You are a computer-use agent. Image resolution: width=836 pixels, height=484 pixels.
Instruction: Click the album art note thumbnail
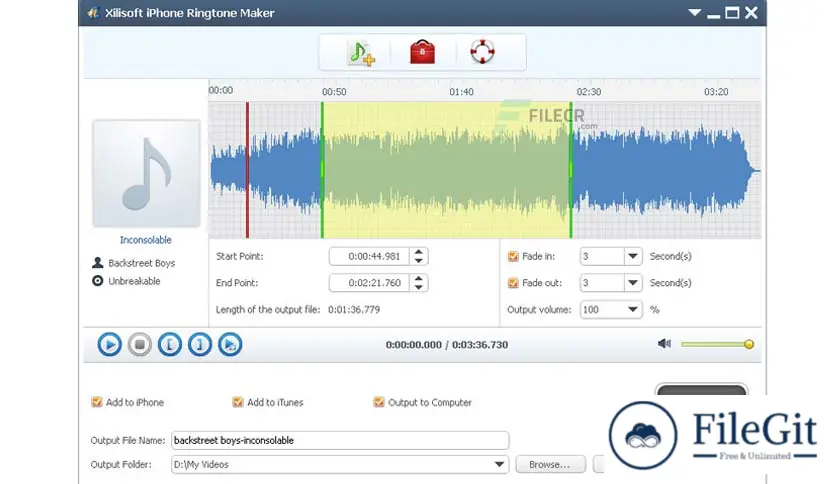click(x=147, y=174)
